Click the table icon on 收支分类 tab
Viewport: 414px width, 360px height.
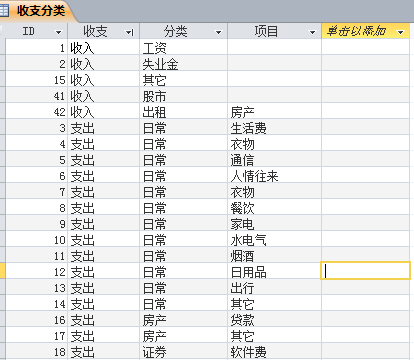(4, 11)
